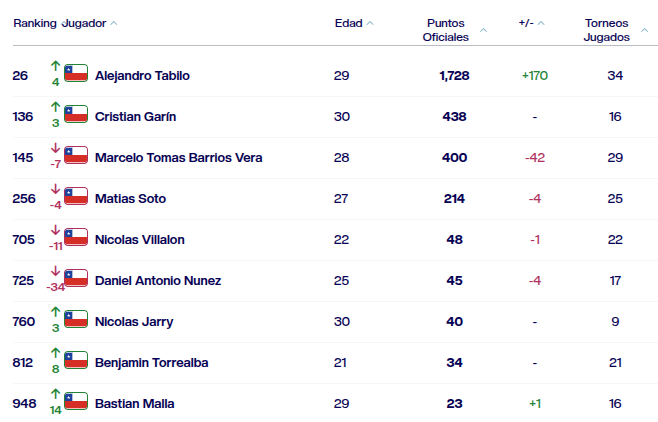Click red down arrow in Daniel Antonio Nunez row
This screenshot has width=658, height=422.
pyautogui.click(x=55, y=271)
